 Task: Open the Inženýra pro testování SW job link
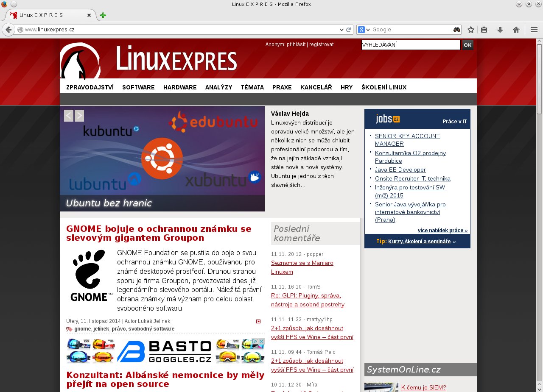pyautogui.click(x=410, y=191)
